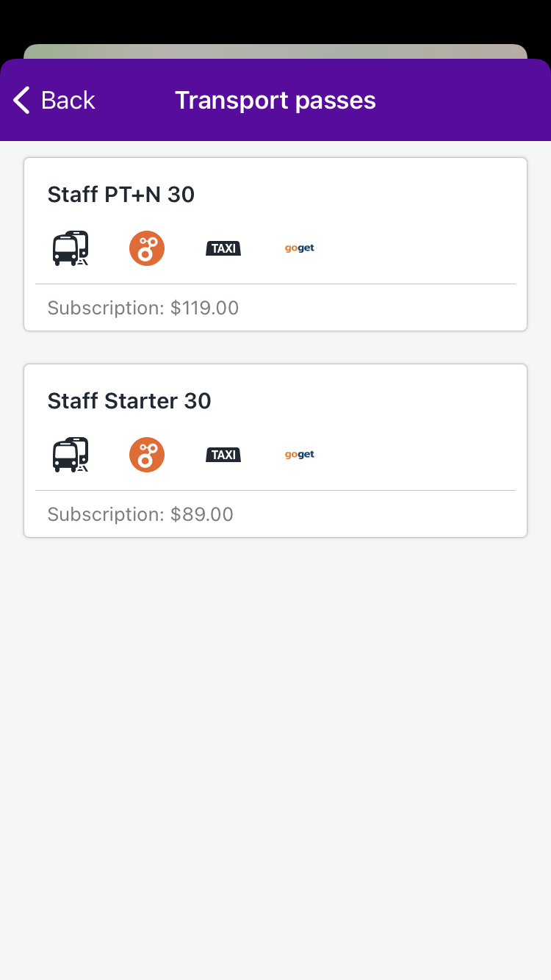Tap the $89.00 price amount
The image size is (551, 980).
[x=202, y=514]
